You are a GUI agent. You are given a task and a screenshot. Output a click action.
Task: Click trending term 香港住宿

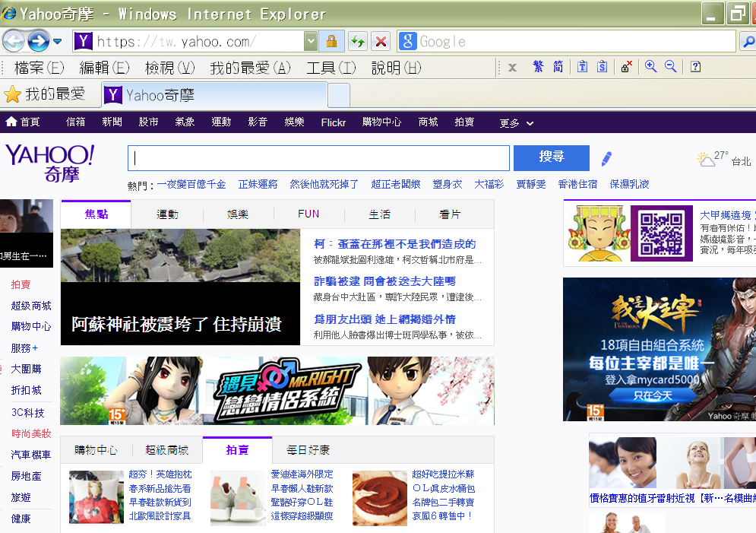tap(577, 184)
